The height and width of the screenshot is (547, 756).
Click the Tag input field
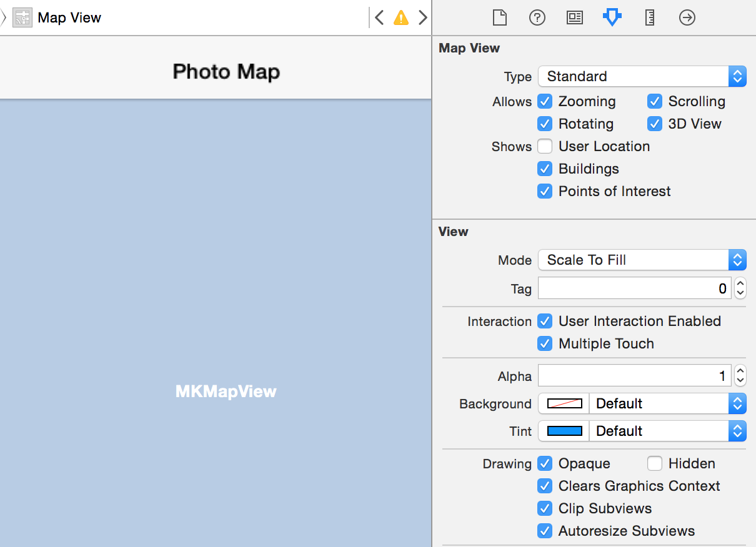[634, 288]
